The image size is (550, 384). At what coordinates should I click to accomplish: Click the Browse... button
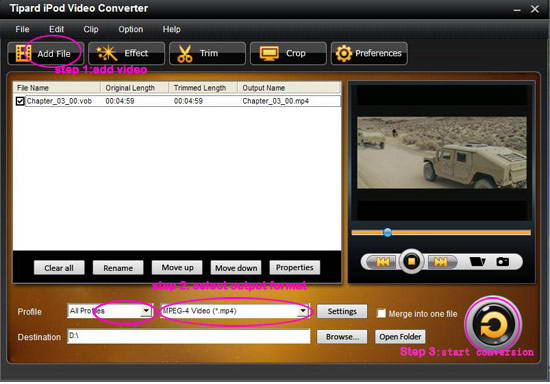coord(342,337)
